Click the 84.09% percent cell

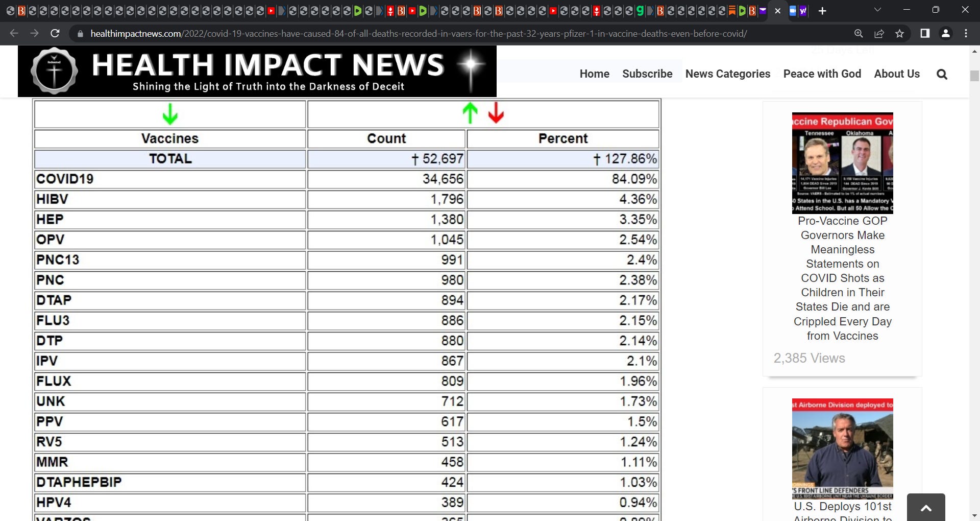click(563, 179)
